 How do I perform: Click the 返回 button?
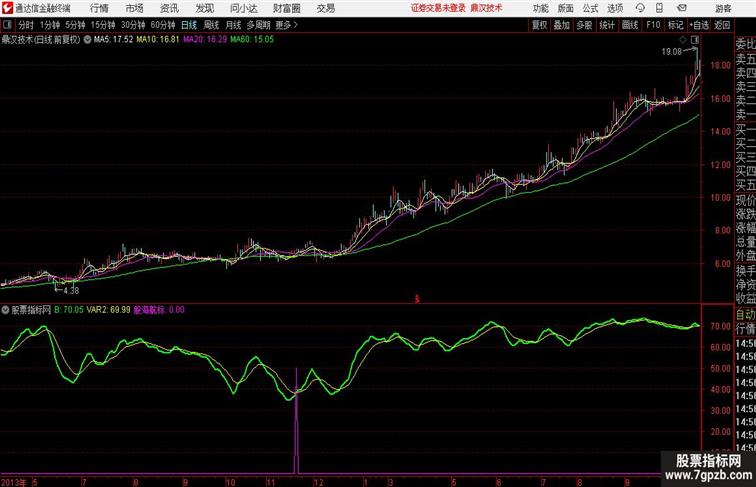click(x=722, y=25)
